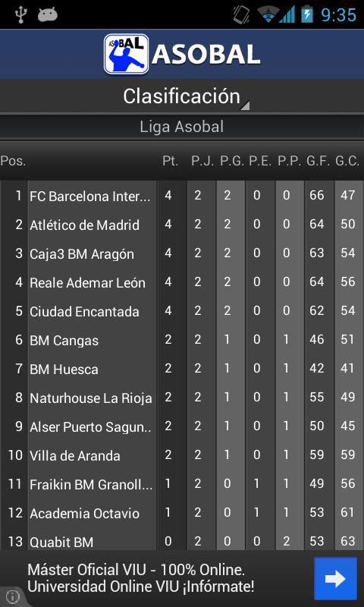Select the FC Barcelona Inter... row
Viewport: 364px width, 607px height.
coord(182,196)
